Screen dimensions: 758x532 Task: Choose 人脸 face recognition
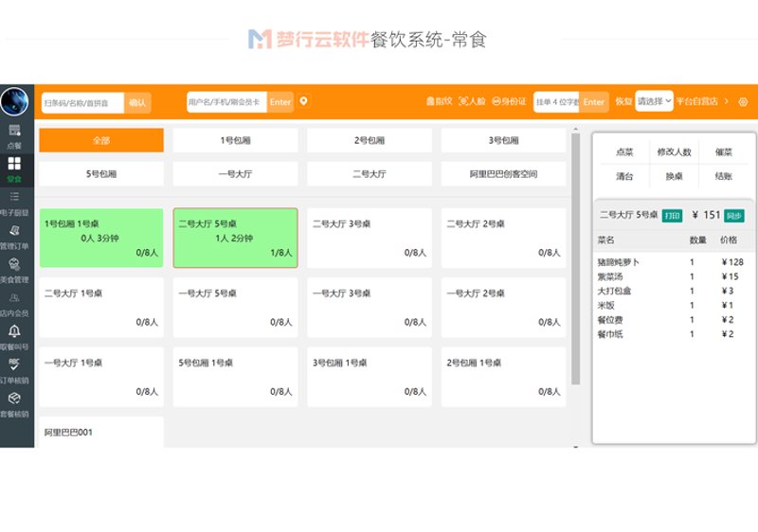click(x=472, y=101)
